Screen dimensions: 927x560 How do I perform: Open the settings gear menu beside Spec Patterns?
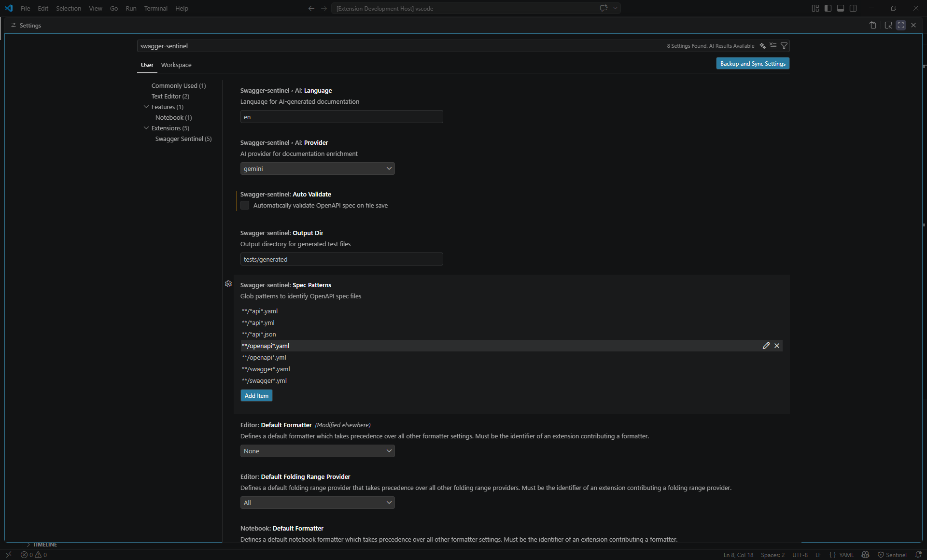228,284
